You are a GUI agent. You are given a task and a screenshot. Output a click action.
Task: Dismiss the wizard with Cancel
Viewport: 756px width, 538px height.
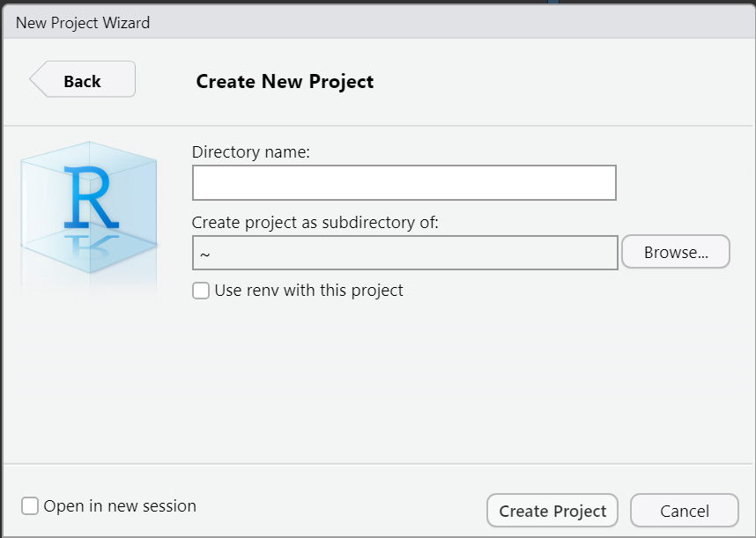(684, 511)
